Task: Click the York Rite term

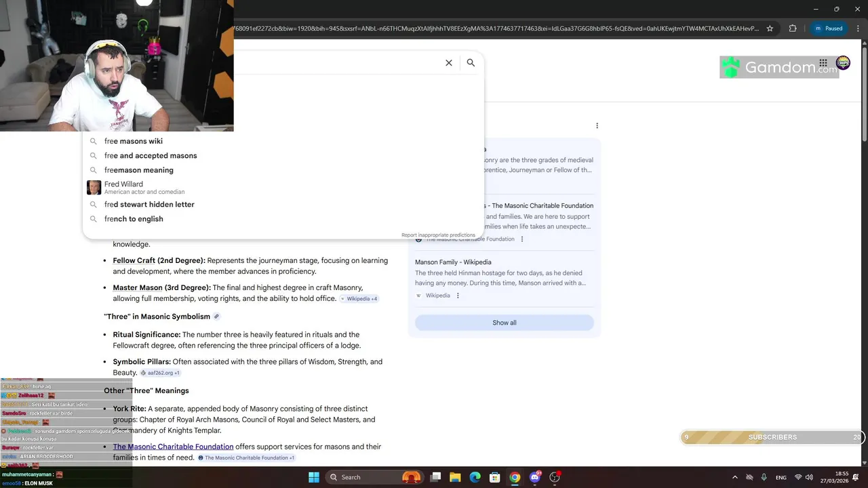Action: [129, 409]
